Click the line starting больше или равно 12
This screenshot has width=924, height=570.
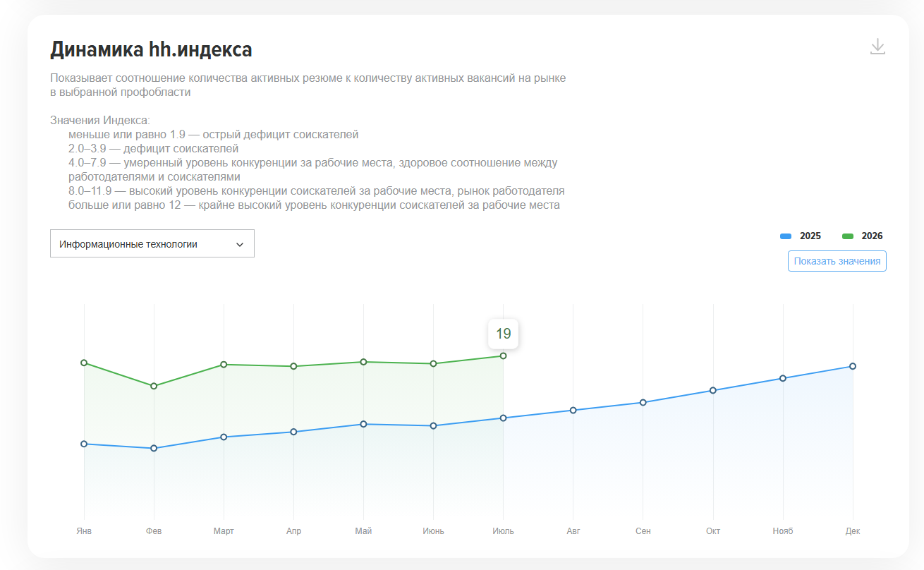coord(314,205)
